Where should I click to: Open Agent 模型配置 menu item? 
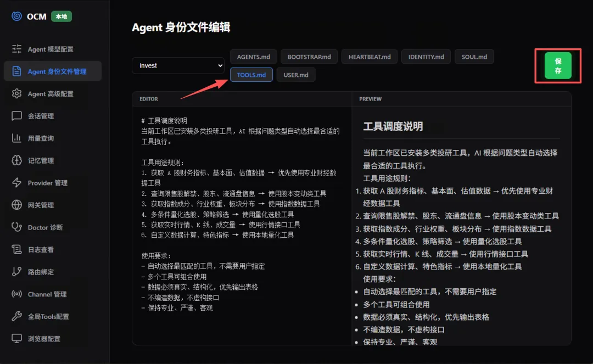click(53, 49)
